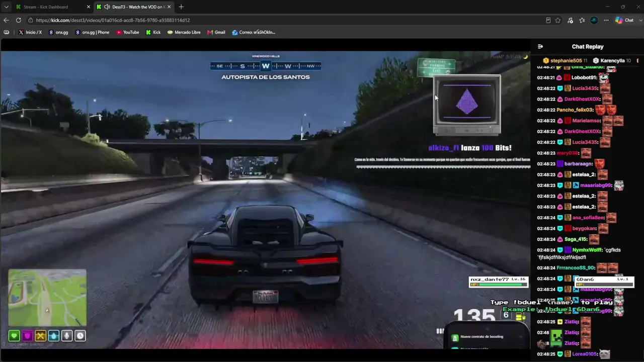The width and height of the screenshot is (644, 362).
Task: Click the yellow hunger HUD icon
Action: tap(40, 336)
